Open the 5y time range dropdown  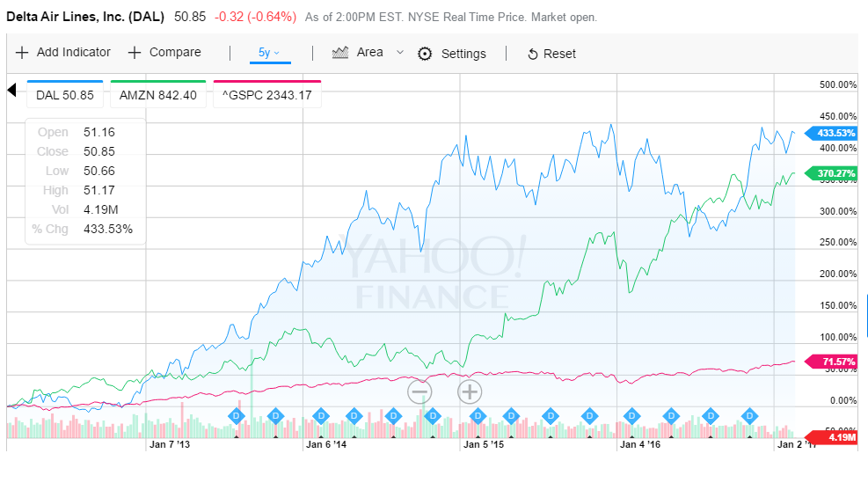270,53
